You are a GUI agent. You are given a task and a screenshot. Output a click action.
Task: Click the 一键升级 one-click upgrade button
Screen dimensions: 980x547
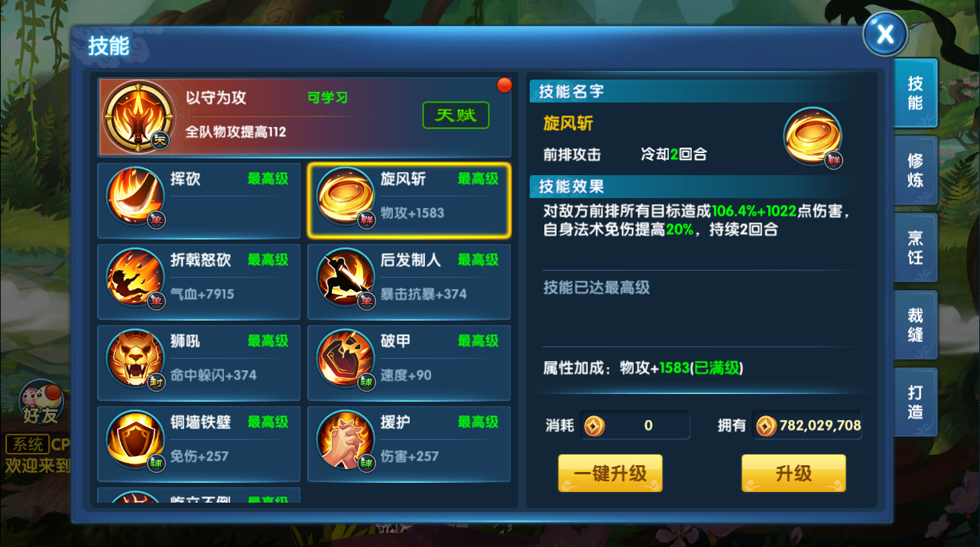point(610,473)
